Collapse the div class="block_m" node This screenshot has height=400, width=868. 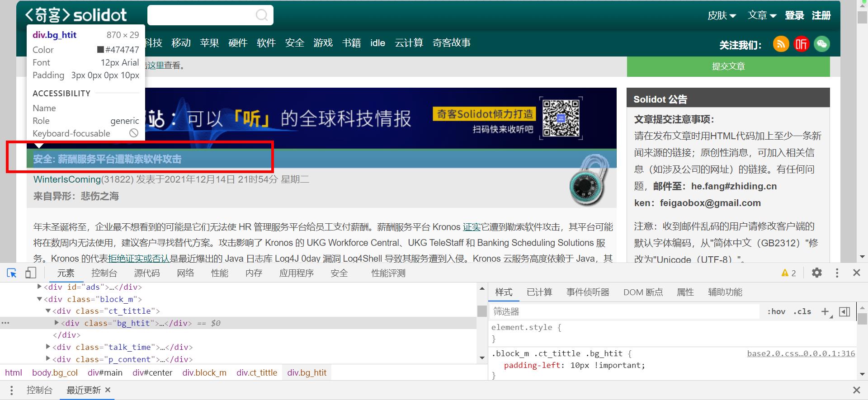pos(39,299)
